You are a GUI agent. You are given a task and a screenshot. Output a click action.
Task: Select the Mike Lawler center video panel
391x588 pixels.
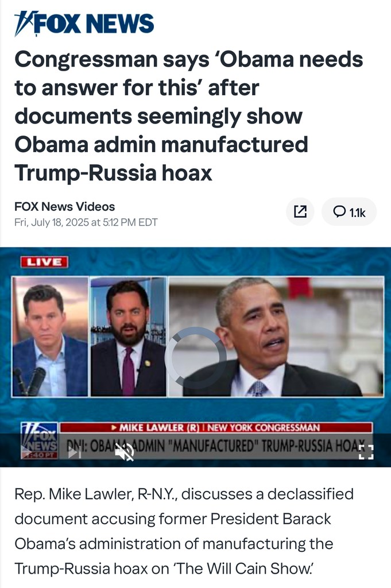[x=129, y=336]
